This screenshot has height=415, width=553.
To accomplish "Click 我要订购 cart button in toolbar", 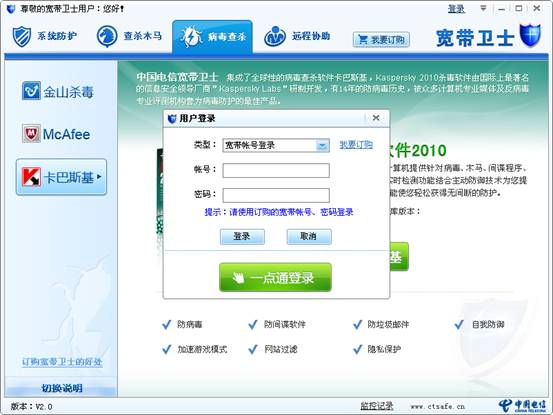I will coord(381,39).
